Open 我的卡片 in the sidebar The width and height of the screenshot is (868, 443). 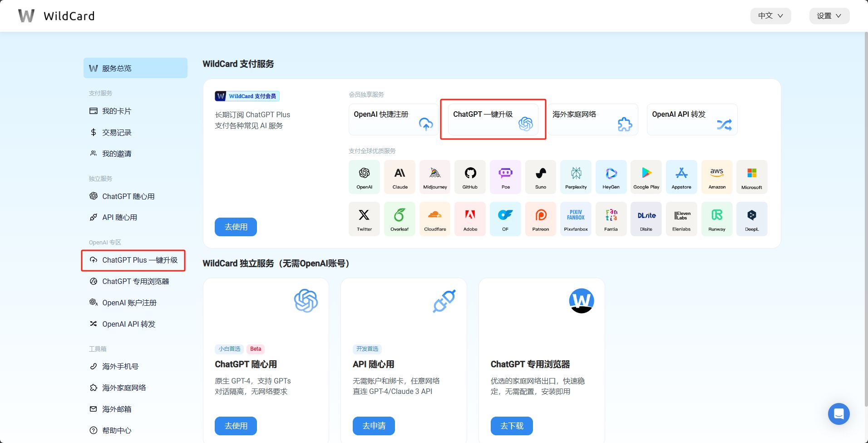135,111
